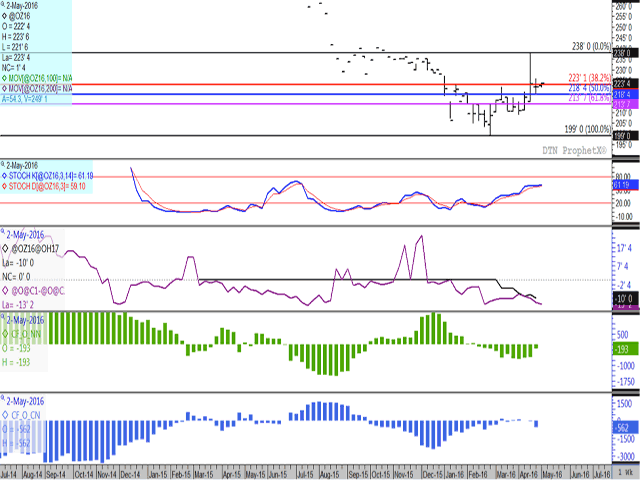Click the magnifier icon in the price pane

click(4, 6)
